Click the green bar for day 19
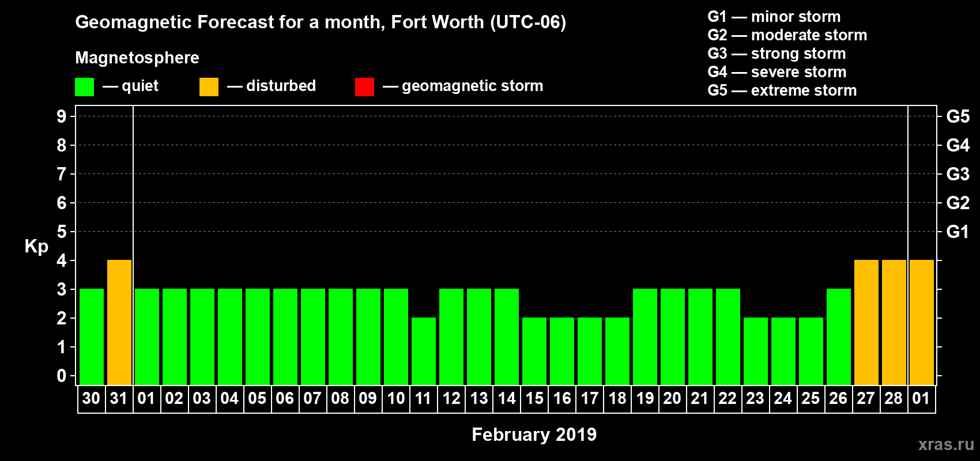 click(645, 337)
